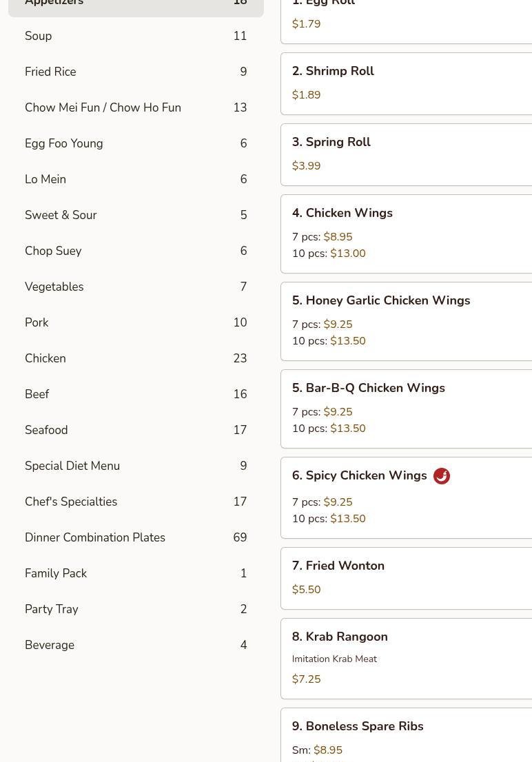Screen dimensions: 532x762
Task: Open the Egg Foo Young section
Action: (x=136, y=143)
